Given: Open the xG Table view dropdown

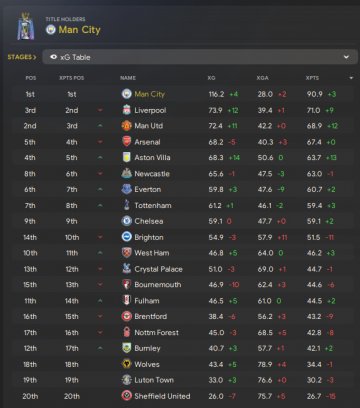Looking at the screenshot, I should click(x=200, y=57).
